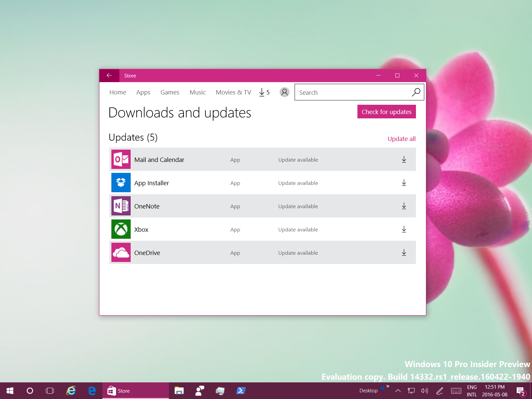Download the OneNote update
Image resolution: width=532 pixels, height=399 pixels.
(404, 206)
